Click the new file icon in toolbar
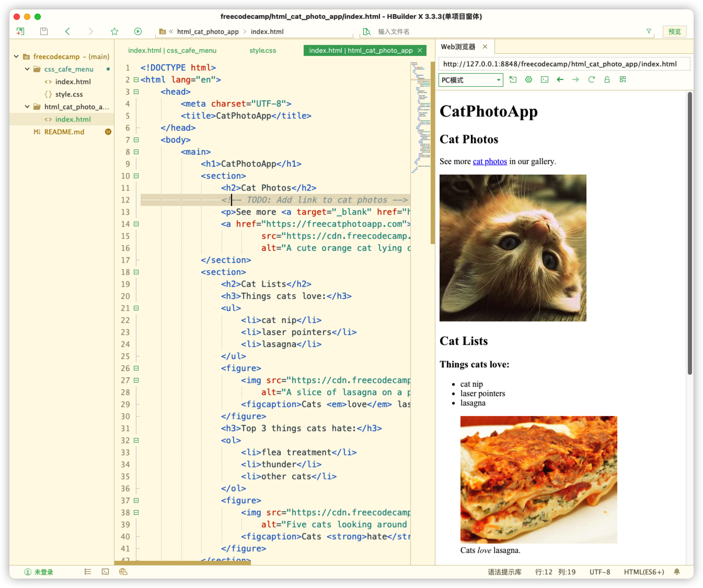 pyautogui.click(x=20, y=31)
